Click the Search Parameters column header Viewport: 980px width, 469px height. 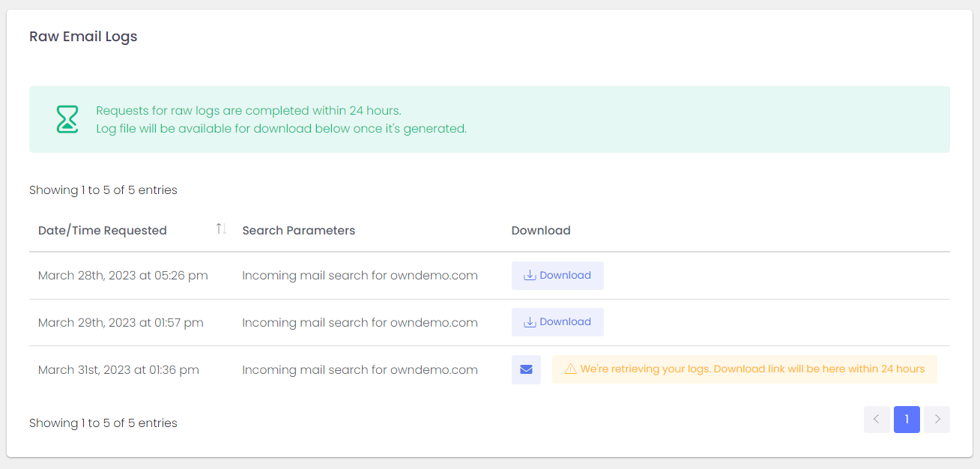point(298,231)
